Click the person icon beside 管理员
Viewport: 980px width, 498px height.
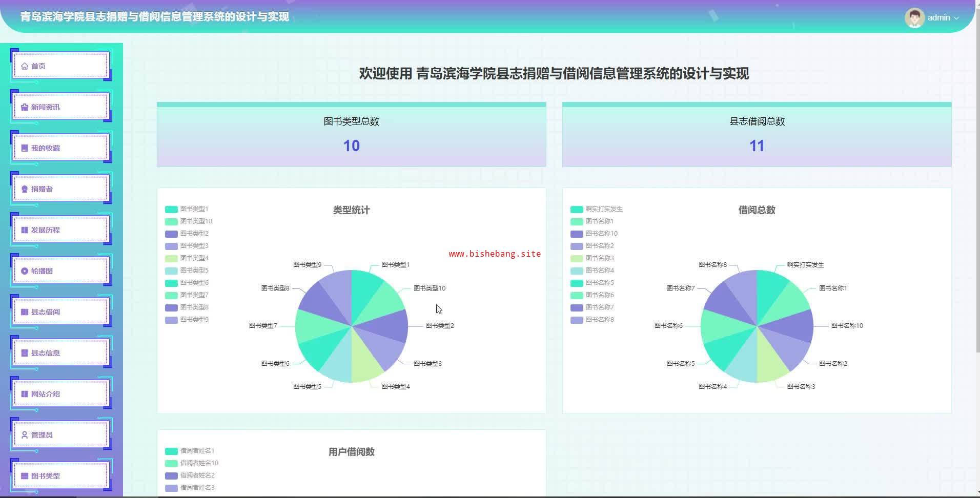[x=25, y=435]
